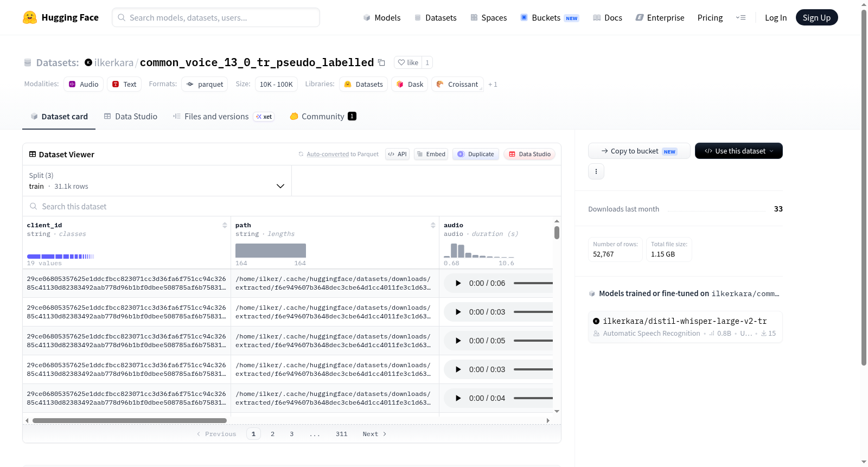
Task: Switch to the Data Studio tab
Action: point(131,116)
